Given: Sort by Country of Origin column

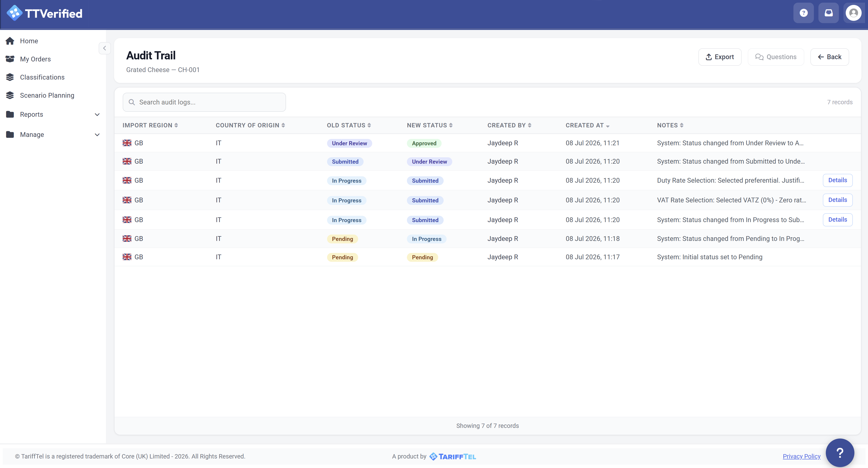Looking at the screenshot, I should (x=250, y=125).
